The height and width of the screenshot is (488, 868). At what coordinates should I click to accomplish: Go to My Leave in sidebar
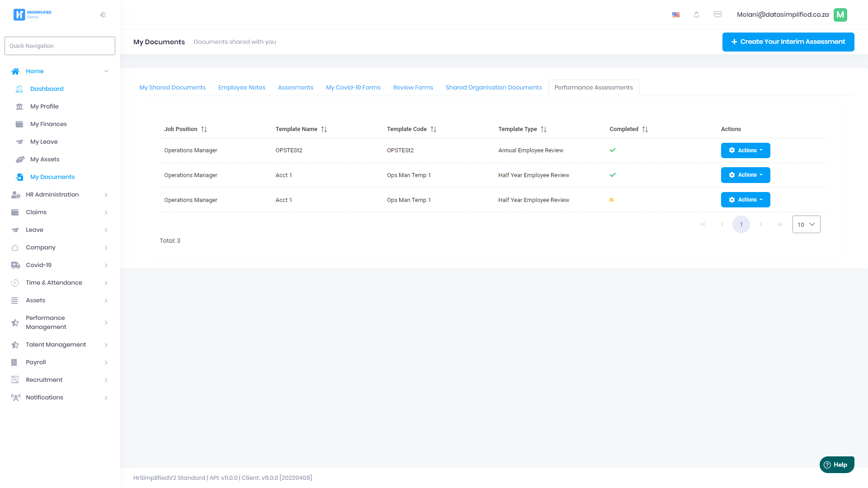click(44, 142)
